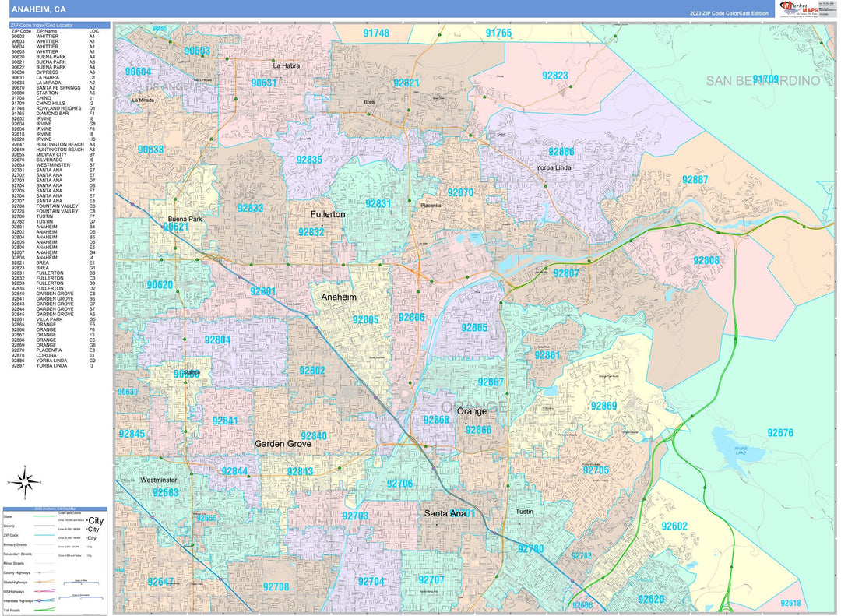Screen dimensions: 841x616
Task: Click the Fullerton city label on map
Action: pos(327,214)
